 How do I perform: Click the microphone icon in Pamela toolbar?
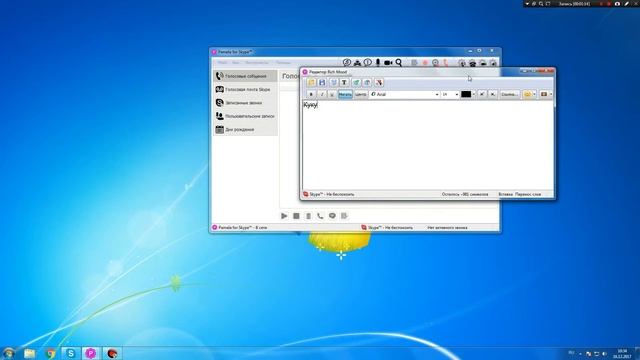[x=378, y=62]
